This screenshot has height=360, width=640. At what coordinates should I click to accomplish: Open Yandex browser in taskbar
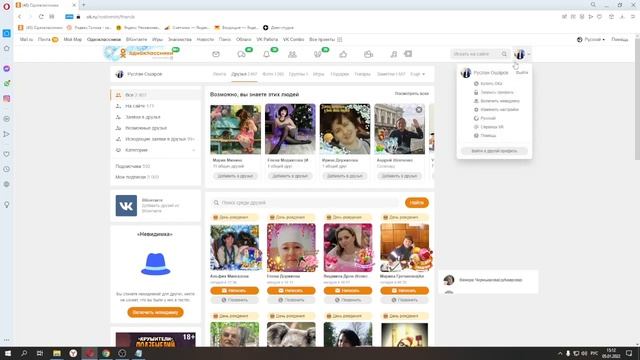pos(73,353)
